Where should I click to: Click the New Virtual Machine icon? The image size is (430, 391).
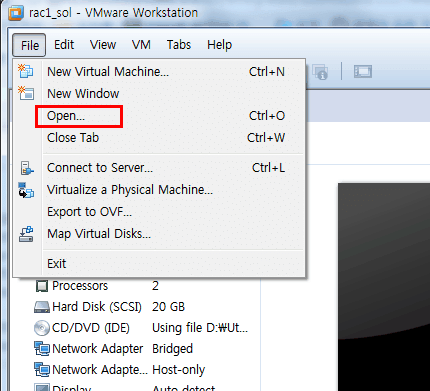click(26, 71)
